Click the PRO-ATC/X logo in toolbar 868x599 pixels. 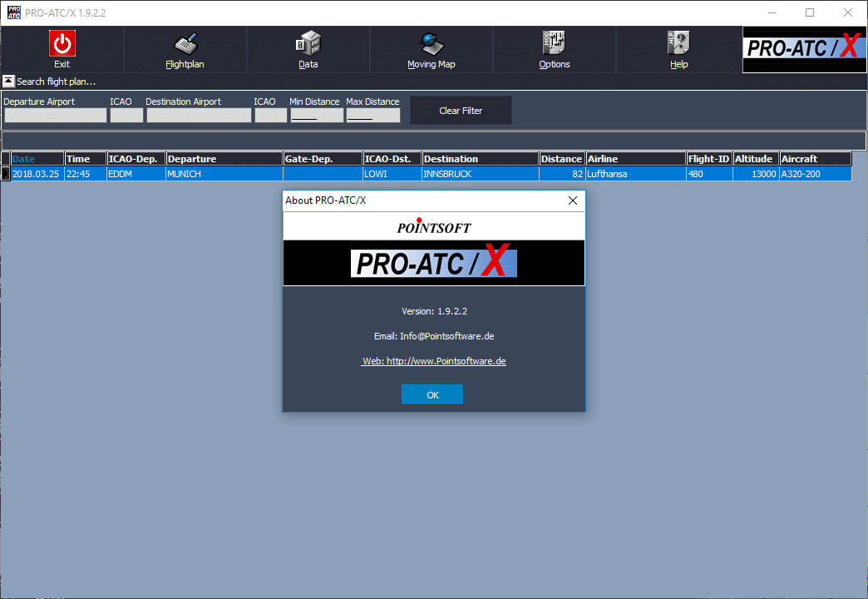tap(803, 48)
